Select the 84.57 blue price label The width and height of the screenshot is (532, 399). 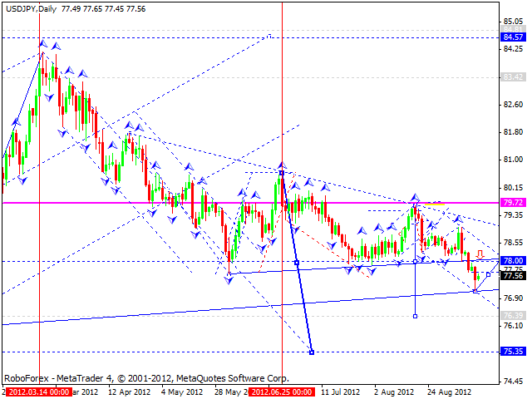point(514,37)
